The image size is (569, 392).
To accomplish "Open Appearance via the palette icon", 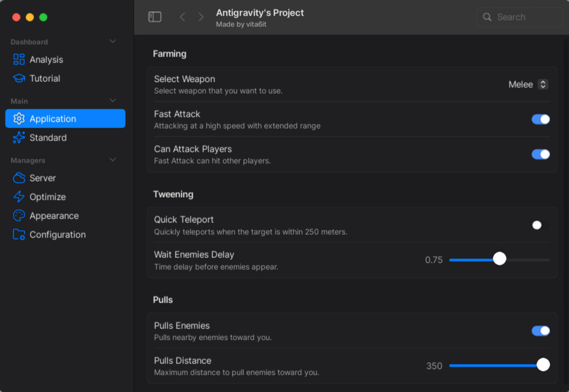I will tap(19, 215).
